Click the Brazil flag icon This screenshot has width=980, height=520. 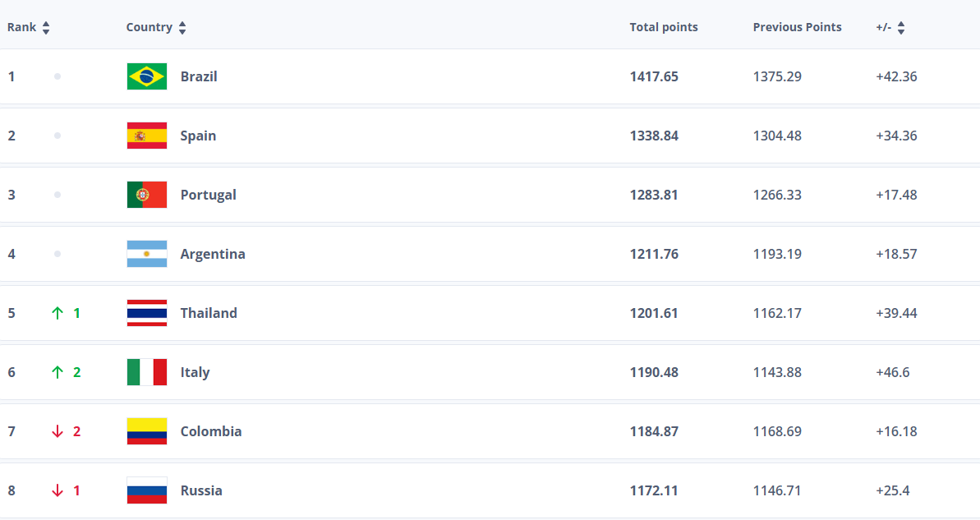tap(147, 76)
